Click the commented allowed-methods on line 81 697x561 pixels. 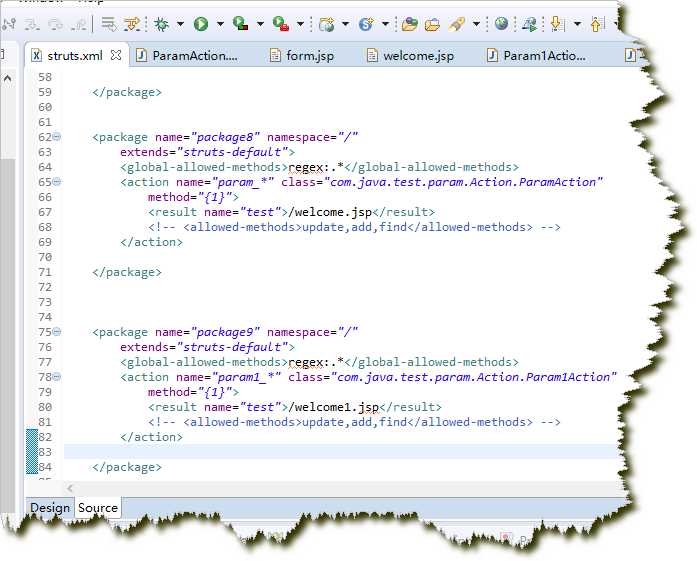coord(354,422)
